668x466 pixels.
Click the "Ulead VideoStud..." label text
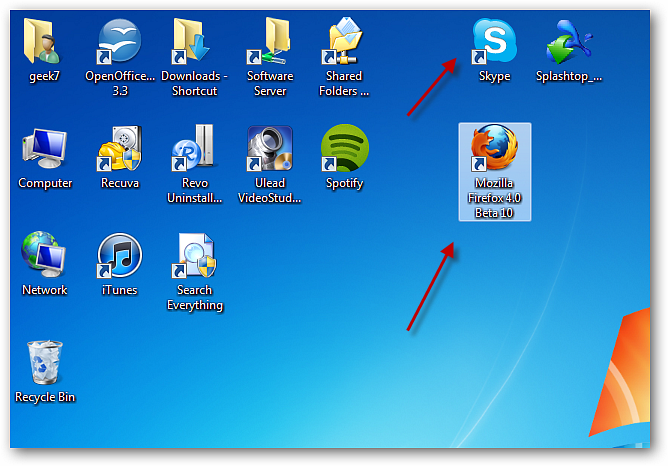pyautogui.click(x=270, y=190)
